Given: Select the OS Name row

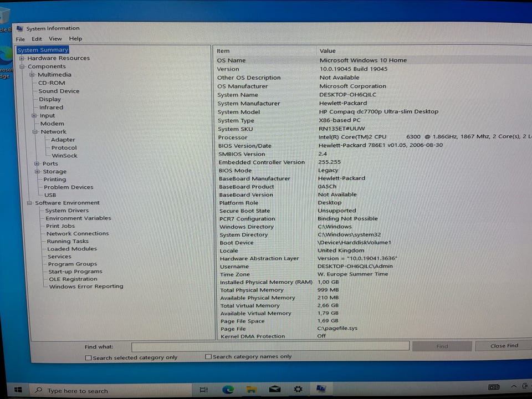Looking at the screenshot, I should 373,60.
